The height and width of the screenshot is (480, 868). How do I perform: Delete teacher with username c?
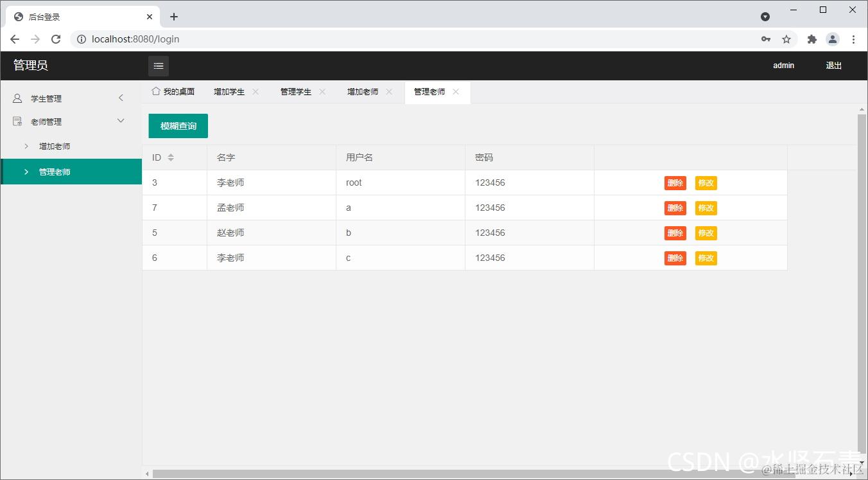point(675,258)
